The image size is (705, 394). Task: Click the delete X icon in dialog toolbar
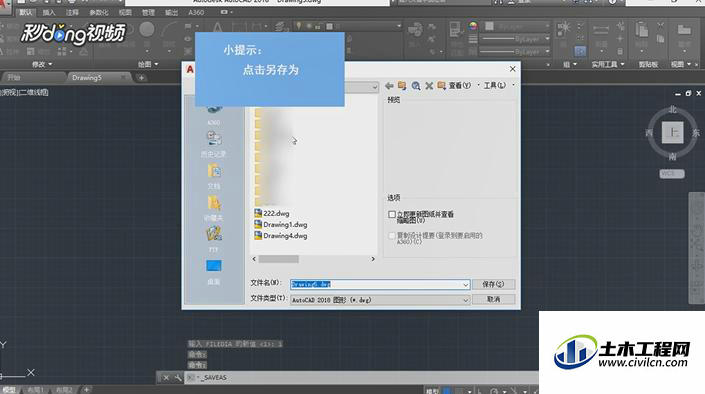pyautogui.click(x=429, y=85)
